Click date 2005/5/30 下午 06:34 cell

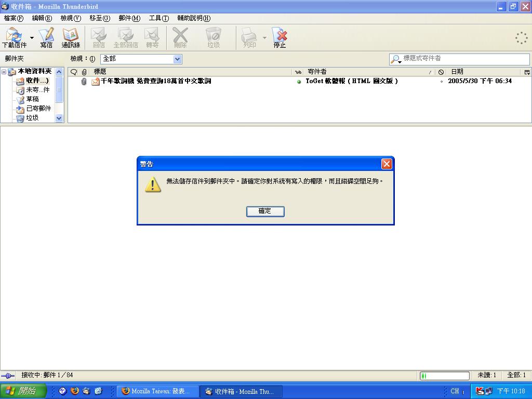pos(480,81)
